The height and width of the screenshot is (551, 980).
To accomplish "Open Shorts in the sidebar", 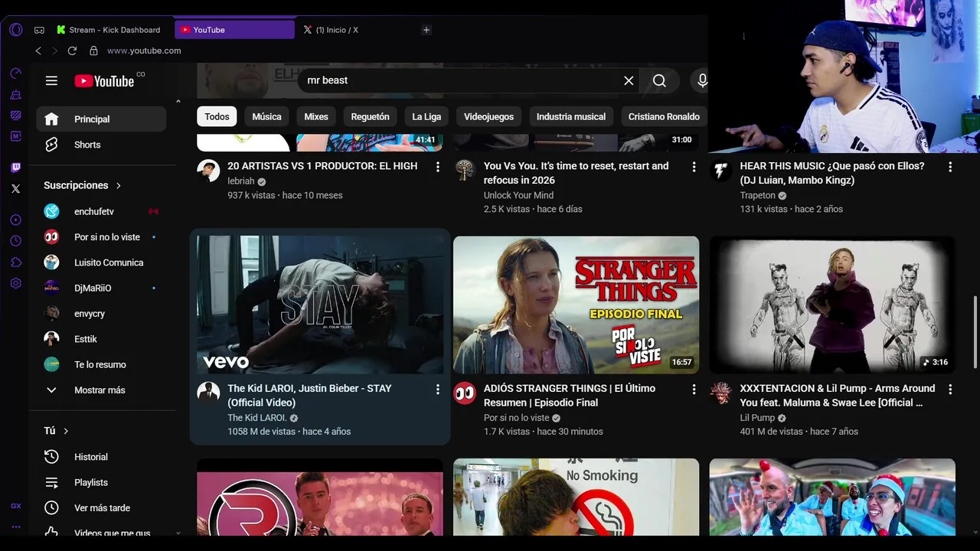I will pyautogui.click(x=101, y=145).
